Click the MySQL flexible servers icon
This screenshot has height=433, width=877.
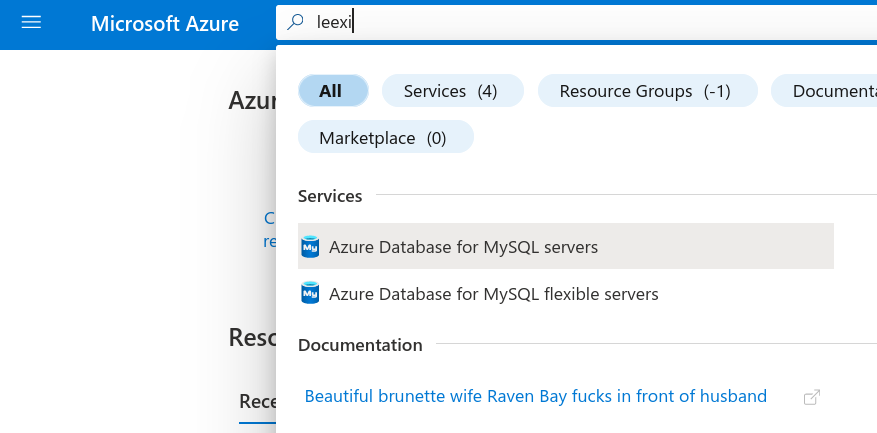click(x=310, y=294)
